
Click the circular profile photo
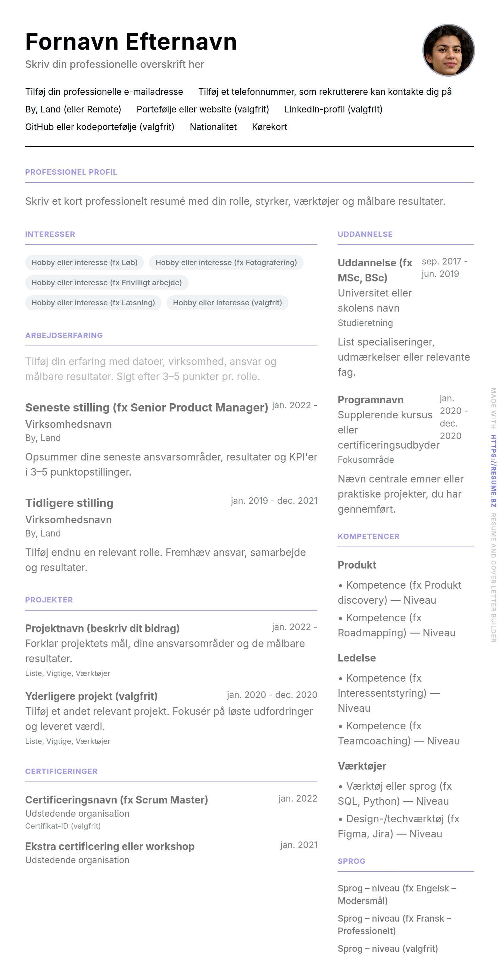[x=448, y=50]
